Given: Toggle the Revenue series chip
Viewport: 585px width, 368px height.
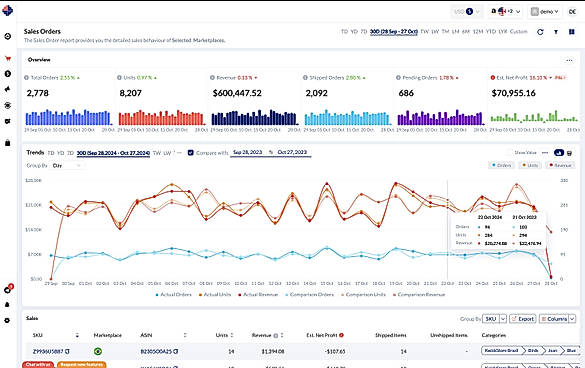Looking at the screenshot, I should pyautogui.click(x=560, y=165).
